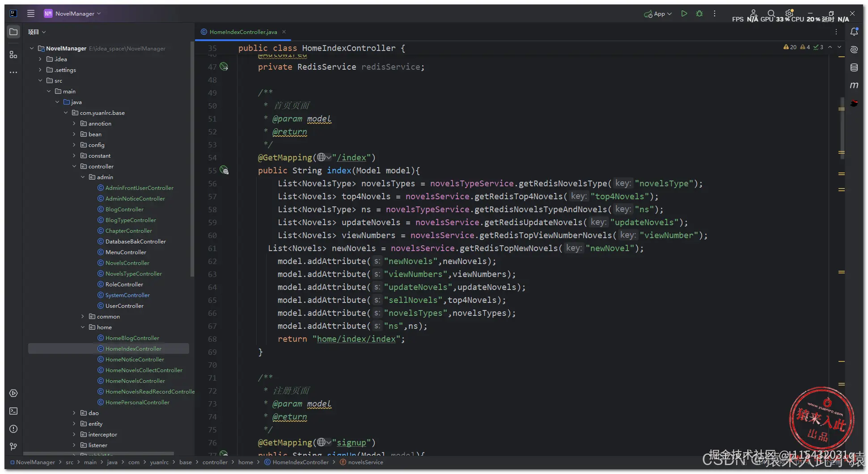Expand the bean package
Screen dimensions: 868x474
74,134
